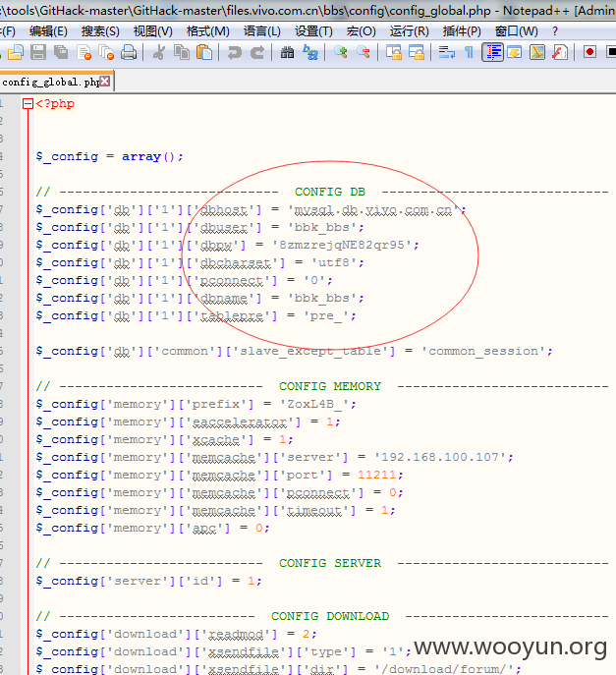Close all documents via toolbar
Viewport: 616px width, 675px height.
[106, 52]
